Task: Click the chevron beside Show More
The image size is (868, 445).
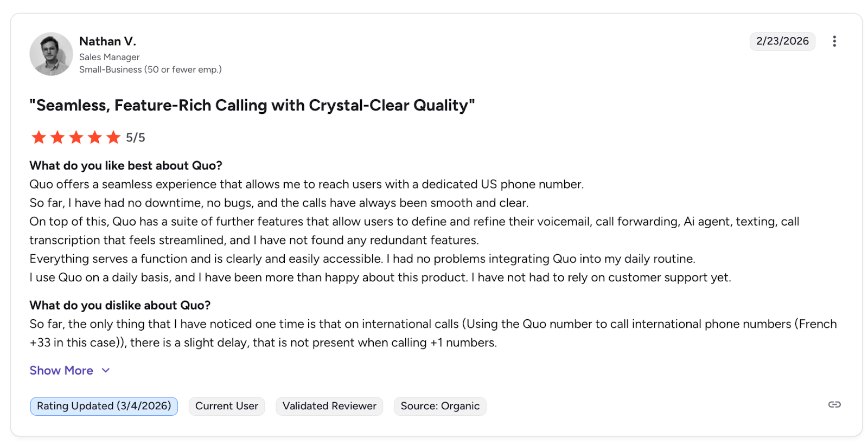Action: point(106,370)
